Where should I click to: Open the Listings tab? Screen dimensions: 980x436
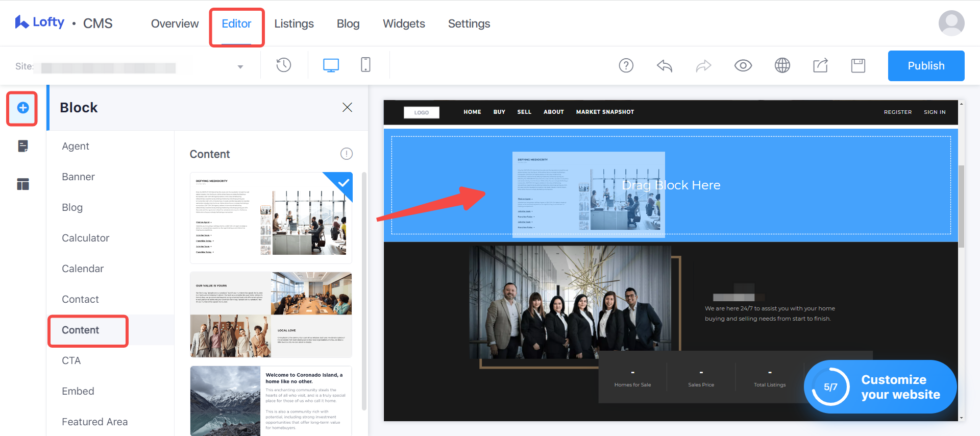(x=294, y=23)
